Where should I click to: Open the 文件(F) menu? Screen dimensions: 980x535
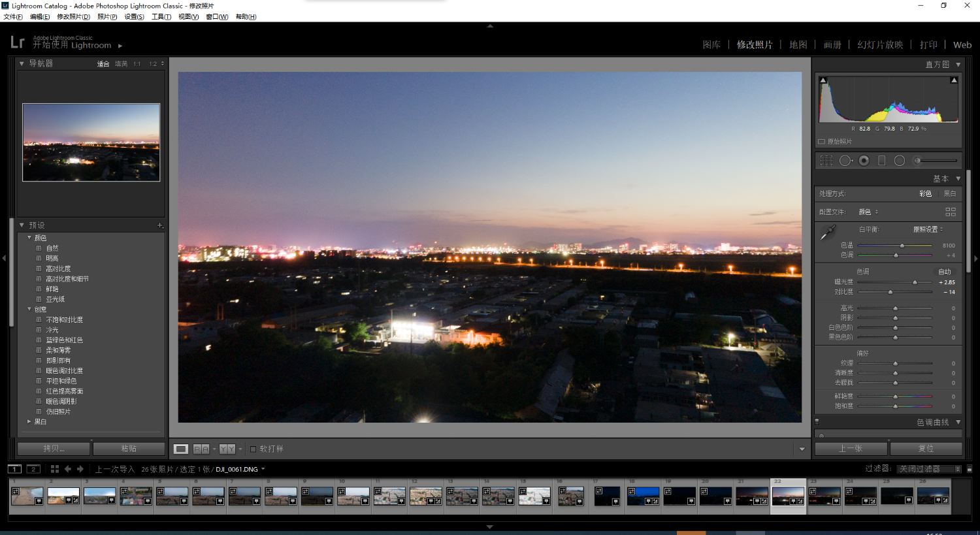pyautogui.click(x=13, y=17)
